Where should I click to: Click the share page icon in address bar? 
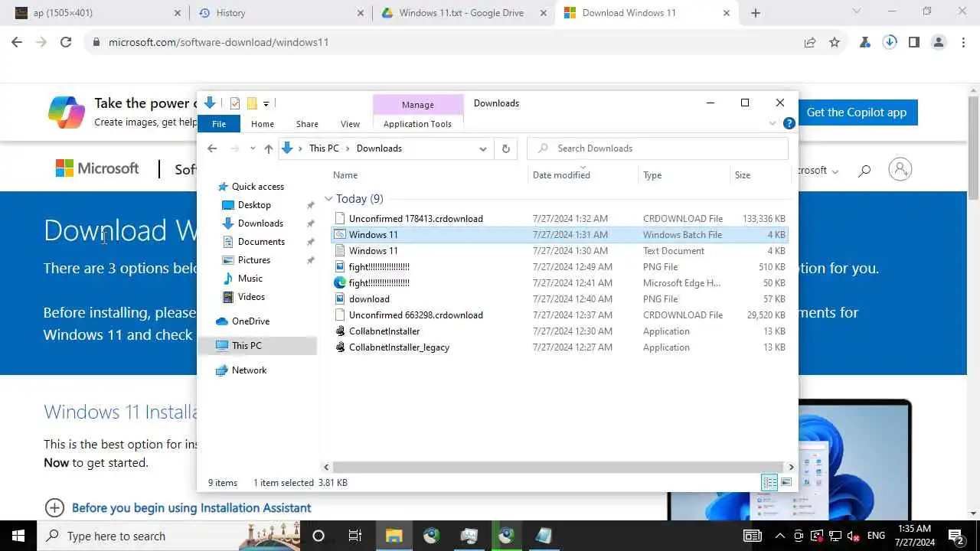[x=810, y=43]
